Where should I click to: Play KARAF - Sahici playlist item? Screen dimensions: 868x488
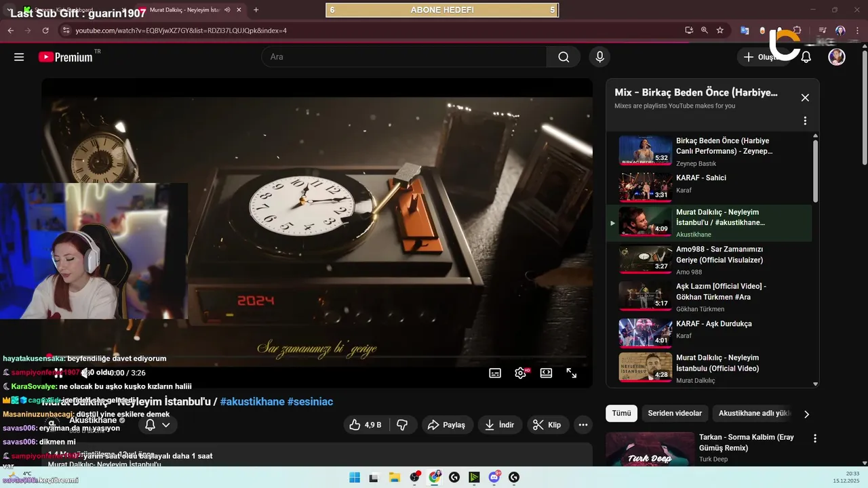tap(709, 186)
